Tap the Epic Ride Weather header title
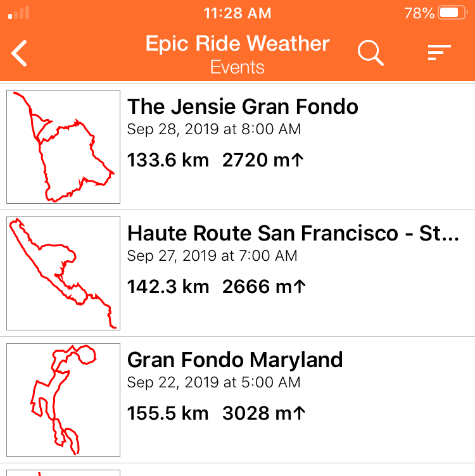 [x=237, y=44]
